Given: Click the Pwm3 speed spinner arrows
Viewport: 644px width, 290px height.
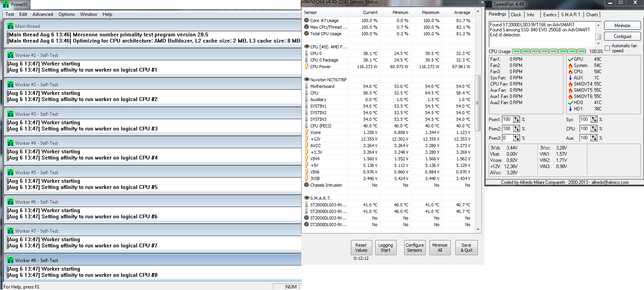Looking at the screenshot, I should coord(517,138).
